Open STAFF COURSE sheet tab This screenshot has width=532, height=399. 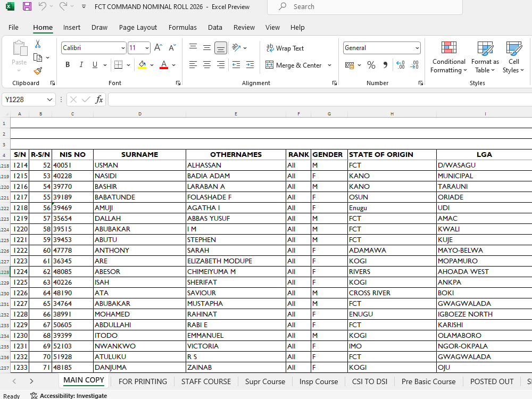pos(206,381)
